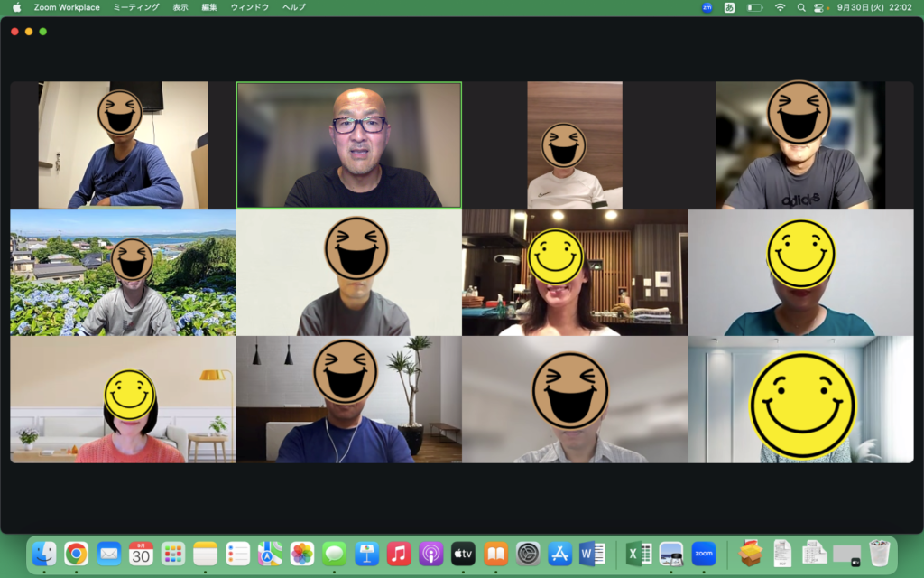
Task: Open Keynote from the dock
Action: pos(366,554)
